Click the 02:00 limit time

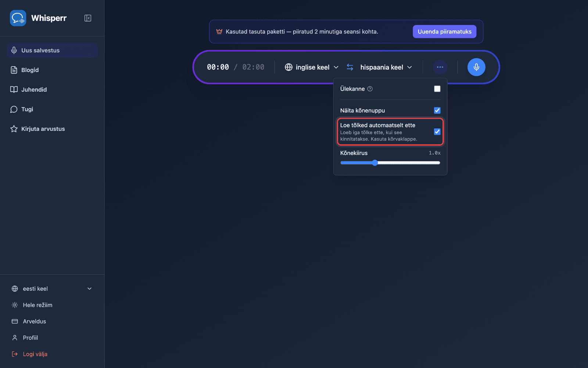point(253,67)
